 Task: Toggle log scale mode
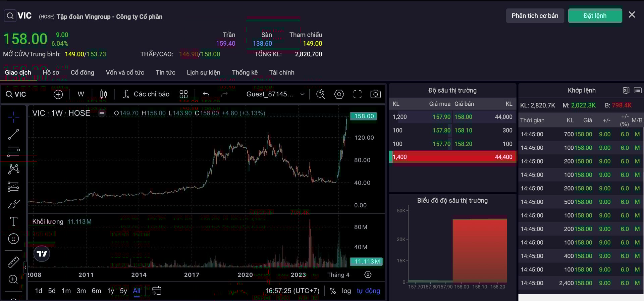(346, 291)
